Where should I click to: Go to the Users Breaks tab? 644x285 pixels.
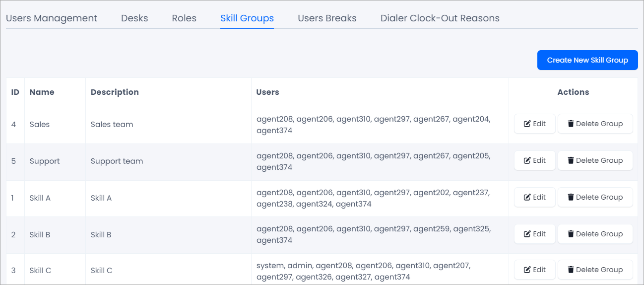327,18
